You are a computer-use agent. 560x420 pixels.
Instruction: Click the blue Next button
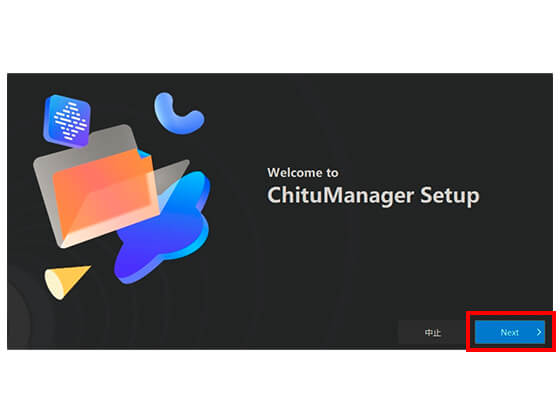(x=510, y=332)
